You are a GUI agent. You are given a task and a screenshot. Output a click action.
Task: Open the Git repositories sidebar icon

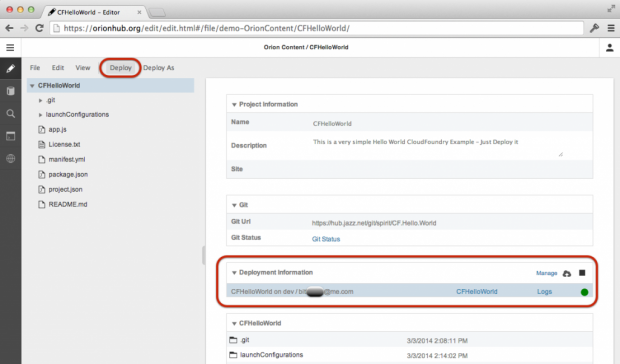coord(11,91)
